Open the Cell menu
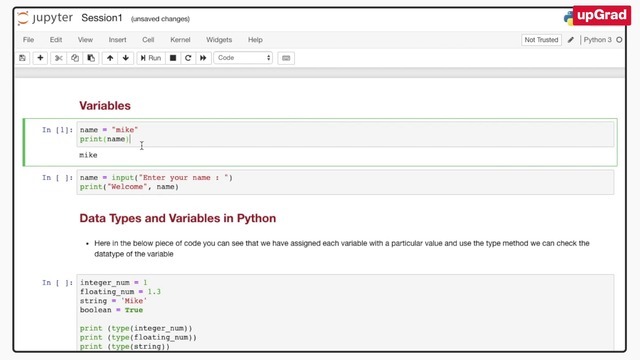The image size is (640, 360). 148,40
